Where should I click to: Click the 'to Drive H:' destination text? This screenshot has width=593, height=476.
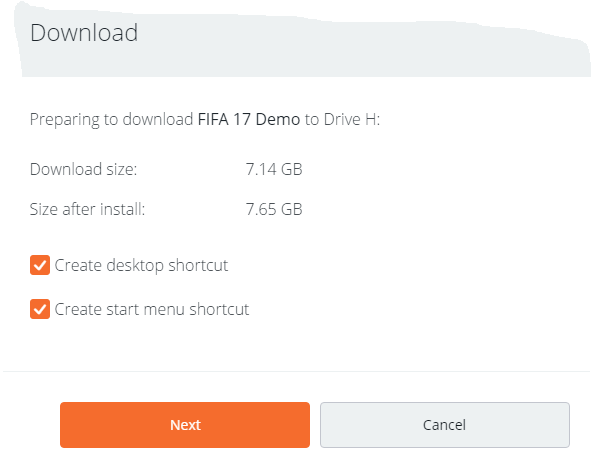[x=342, y=119]
